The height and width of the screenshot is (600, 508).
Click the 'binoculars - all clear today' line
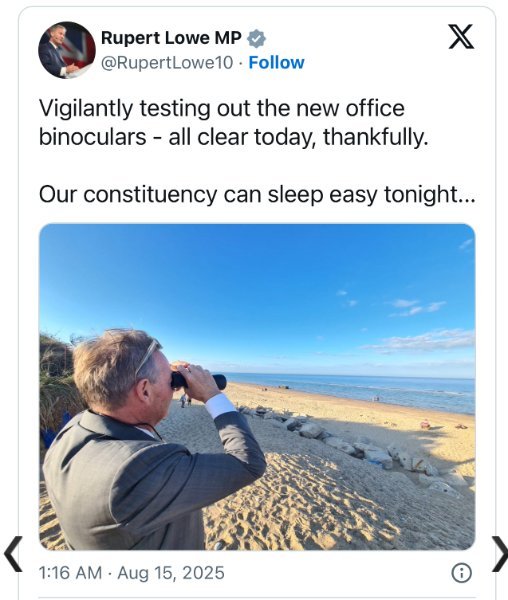pyautogui.click(x=233, y=137)
